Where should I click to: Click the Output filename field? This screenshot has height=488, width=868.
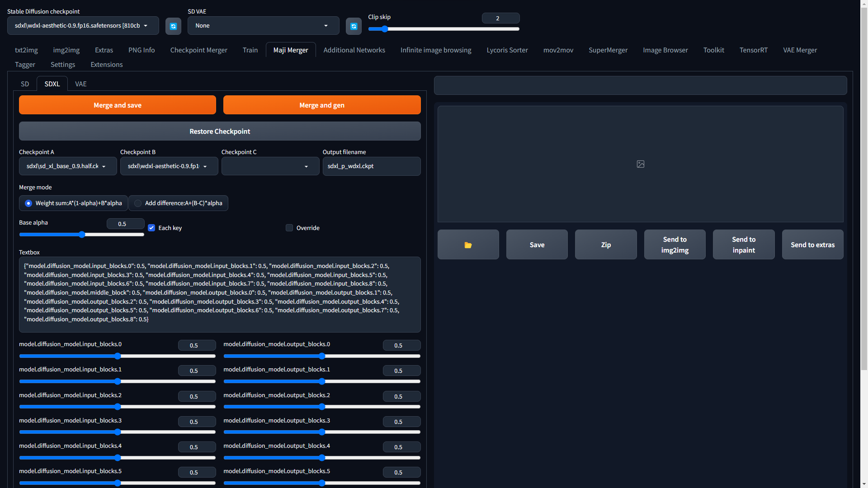click(x=371, y=166)
